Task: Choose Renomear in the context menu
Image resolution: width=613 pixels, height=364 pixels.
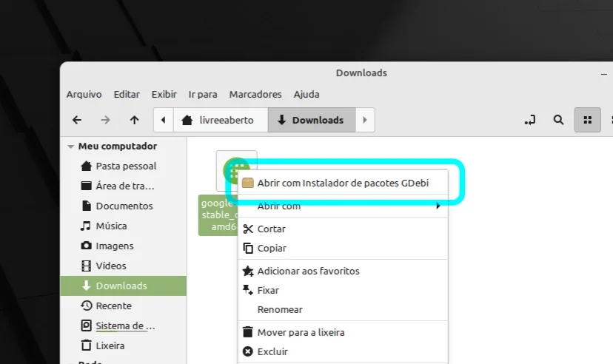Action: pos(343,309)
